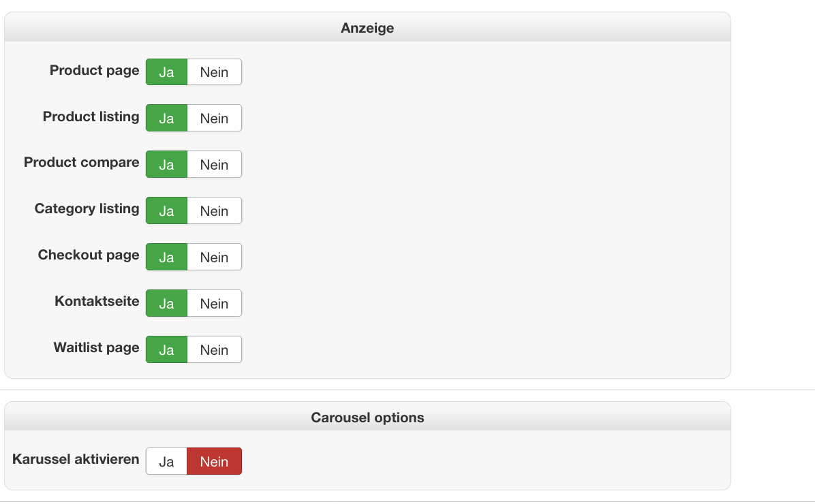
Task: Choose Ja for Waitlist page
Action: point(166,350)
